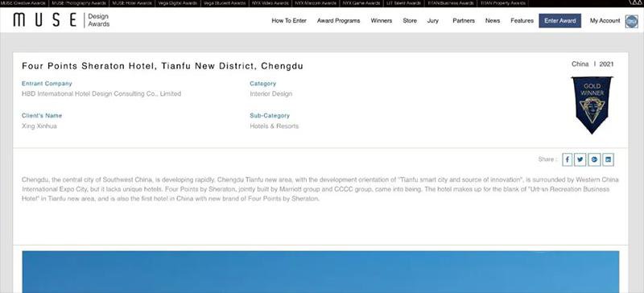Open the How To Enter menu

289,21
